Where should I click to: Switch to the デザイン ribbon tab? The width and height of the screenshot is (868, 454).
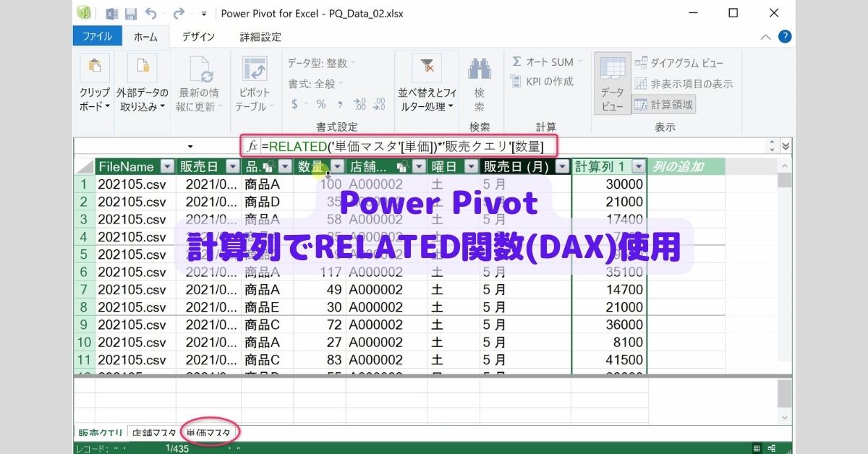coord(198,36)
